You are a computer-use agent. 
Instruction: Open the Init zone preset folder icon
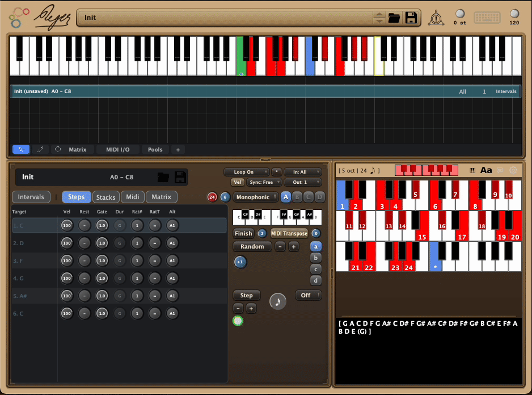pyautogui.click(x=163, y=177)
